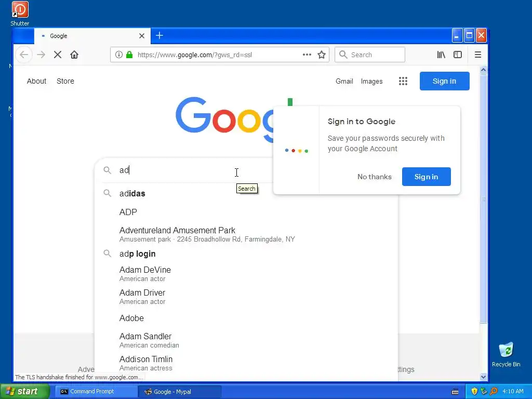
Task: Open page actions three-dot menu
Action: (307, 55)
